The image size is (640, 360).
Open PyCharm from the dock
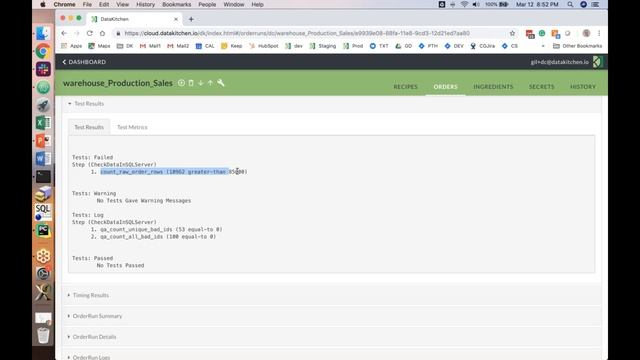pos(43,230)
